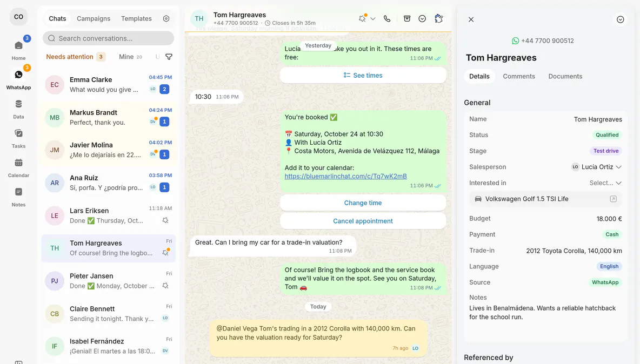The width and height of the screenshot is (640, 364).
Task: Open the Tasks sidebar section
Action: tap(18, 138)
